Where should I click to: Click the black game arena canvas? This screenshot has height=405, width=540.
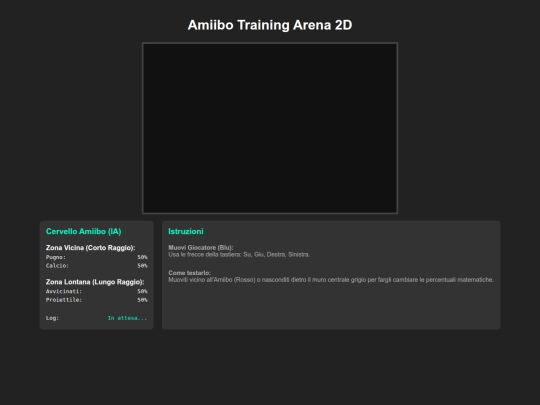coord(270,128)
